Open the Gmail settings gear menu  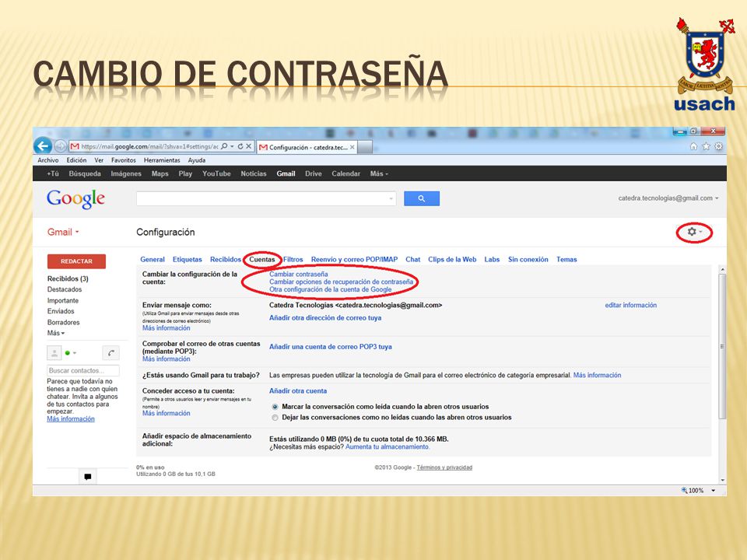point(694,232)
